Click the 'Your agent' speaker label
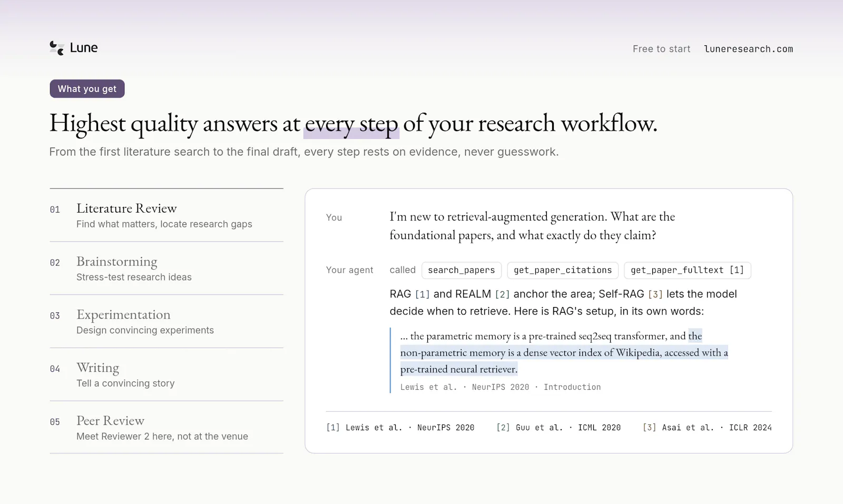The height and width of the screenshot is (504, 843). (349, 270)
